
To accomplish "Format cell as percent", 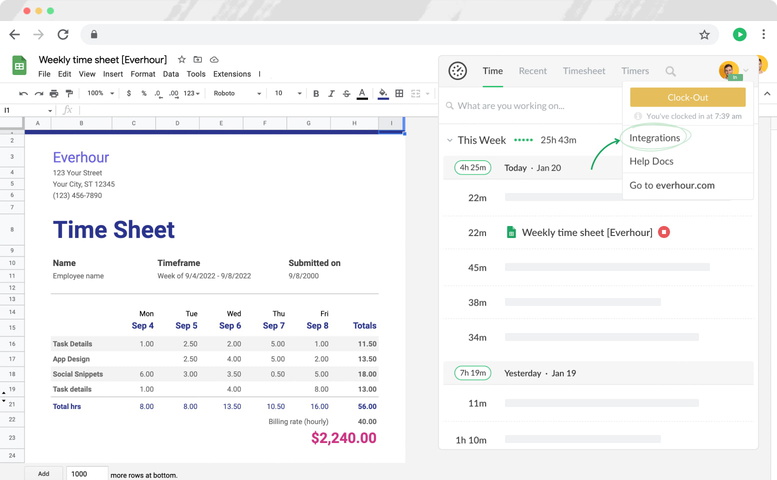I will 144,93.
